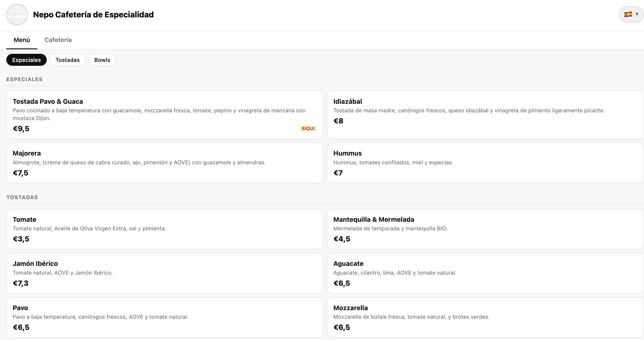Viewport: 644px width, 340px height.
Task: Select the Especiales category pill
Action: click(26, 60)
